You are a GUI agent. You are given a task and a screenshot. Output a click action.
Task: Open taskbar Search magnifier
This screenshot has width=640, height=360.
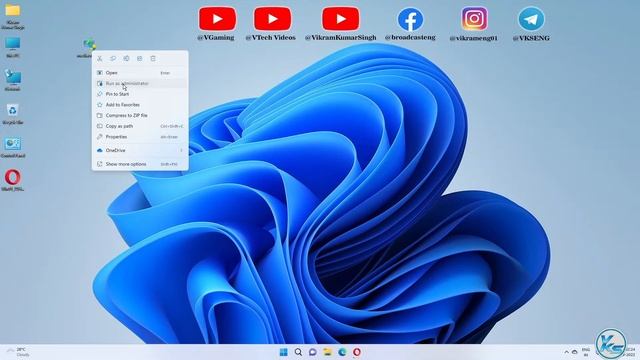(x=298, y=352)
